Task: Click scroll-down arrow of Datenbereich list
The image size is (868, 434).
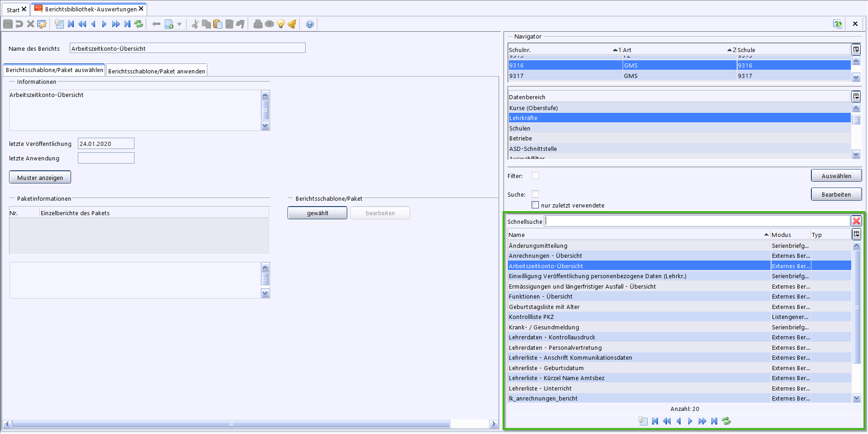Action: coord(856,154)
